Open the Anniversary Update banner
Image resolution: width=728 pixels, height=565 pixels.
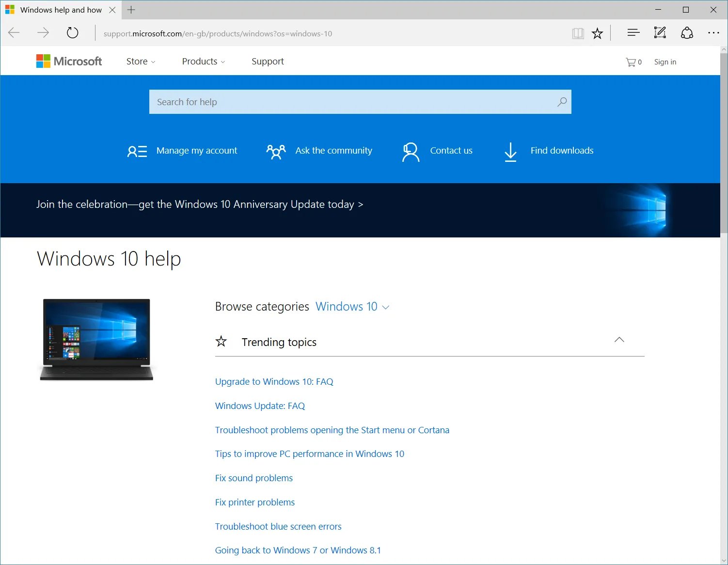click(x=200, y=204)
